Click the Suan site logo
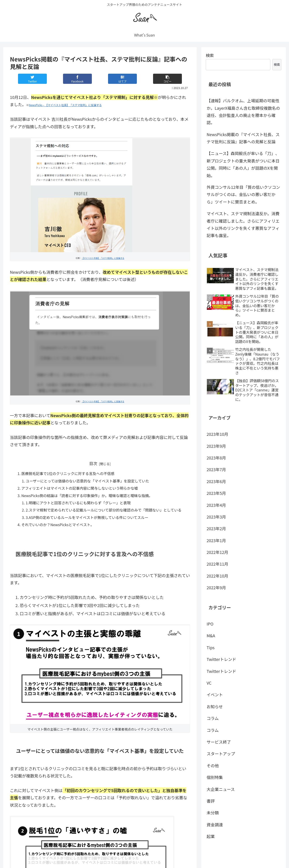 (145, 18)
